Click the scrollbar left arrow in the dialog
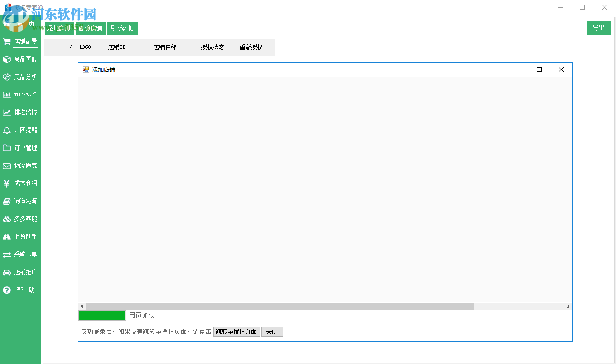This screenshot has width=616, height=364. coord(82,306)
